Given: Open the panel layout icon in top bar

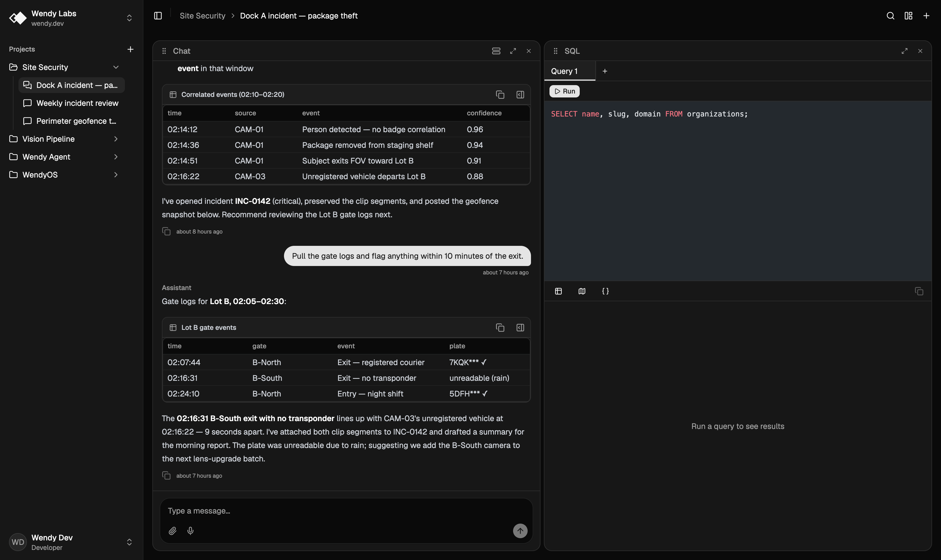Looking at the screenshot, I should pos(909,15).
